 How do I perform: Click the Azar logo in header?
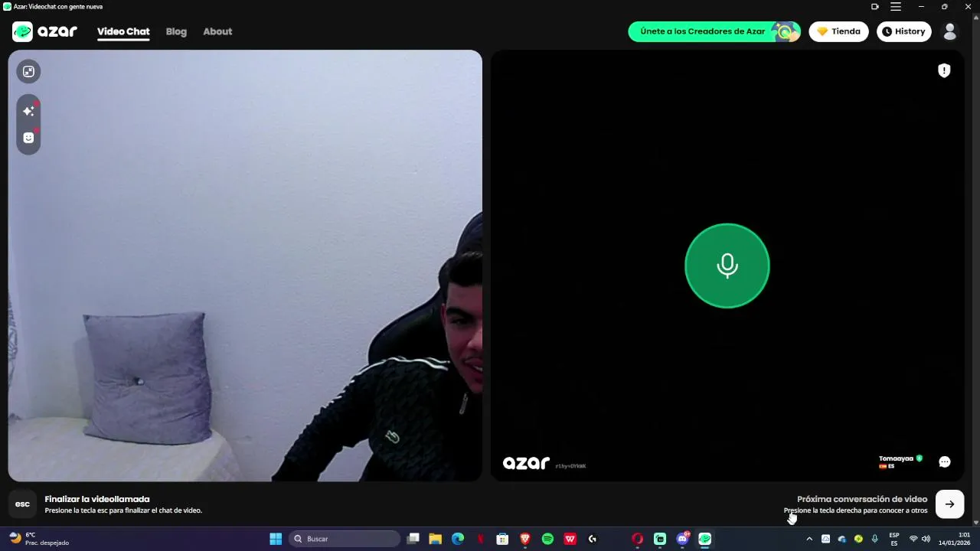(x=45, y=31)
